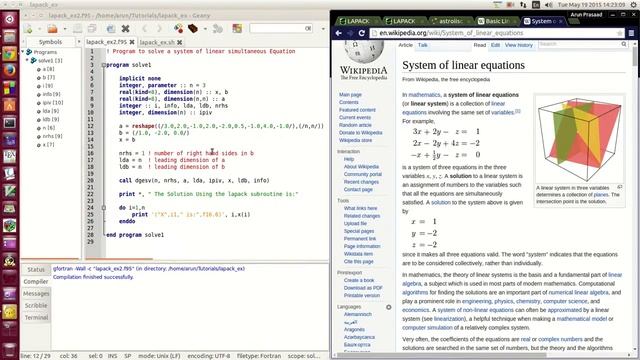Select symbol 'ipiv [10]' in tree
Screen dimensions: 640x360
click(53, 102)
